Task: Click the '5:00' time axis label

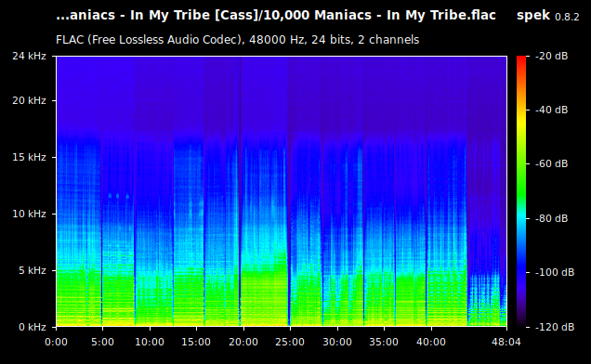Action: tap(102, 342)
